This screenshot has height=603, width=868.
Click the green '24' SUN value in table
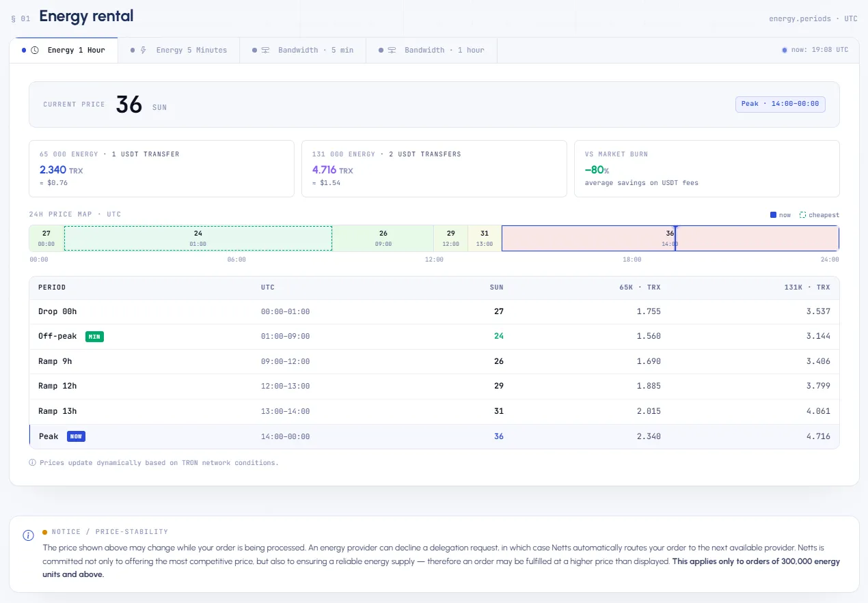tap(499, 336)
